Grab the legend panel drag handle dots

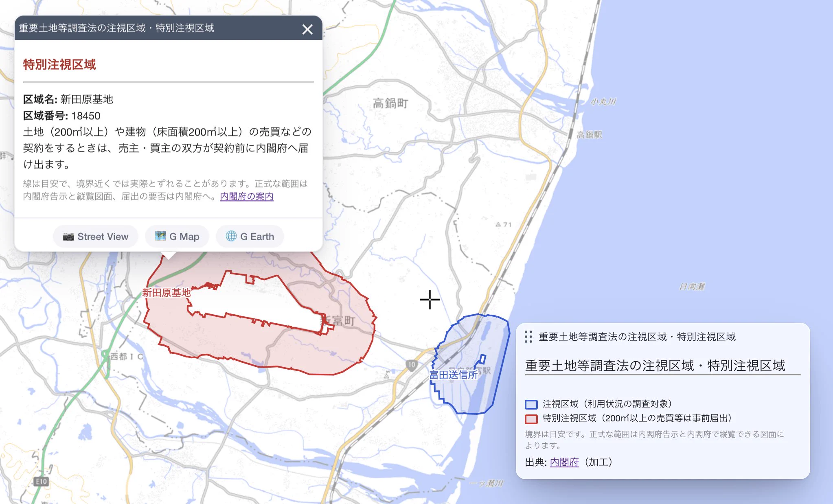(x=528, y=337)
